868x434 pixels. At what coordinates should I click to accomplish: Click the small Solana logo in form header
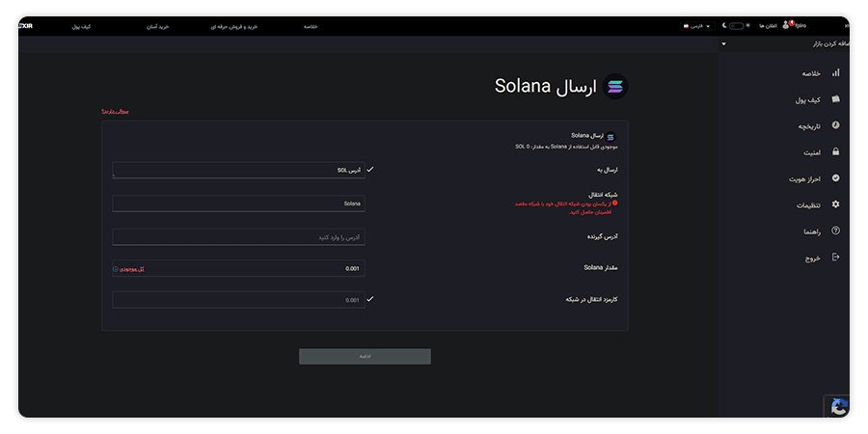[x=610, y=136]
